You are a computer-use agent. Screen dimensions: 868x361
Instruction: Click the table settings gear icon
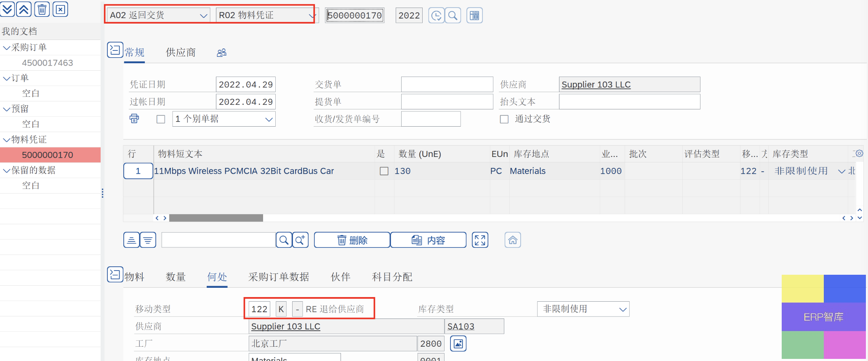click(x=859, y=154)
